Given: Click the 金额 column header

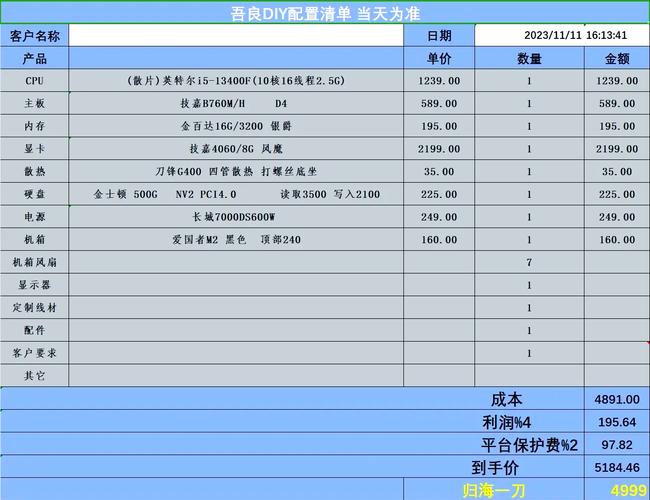Looking at the screenshot, I should (x=617, y=58).
